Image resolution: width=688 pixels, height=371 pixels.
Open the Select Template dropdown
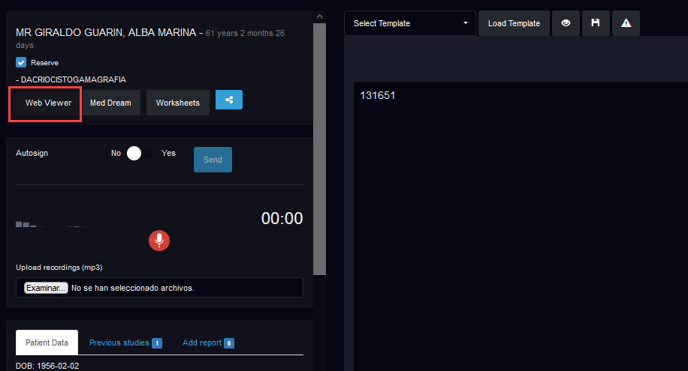pos(410,23)
